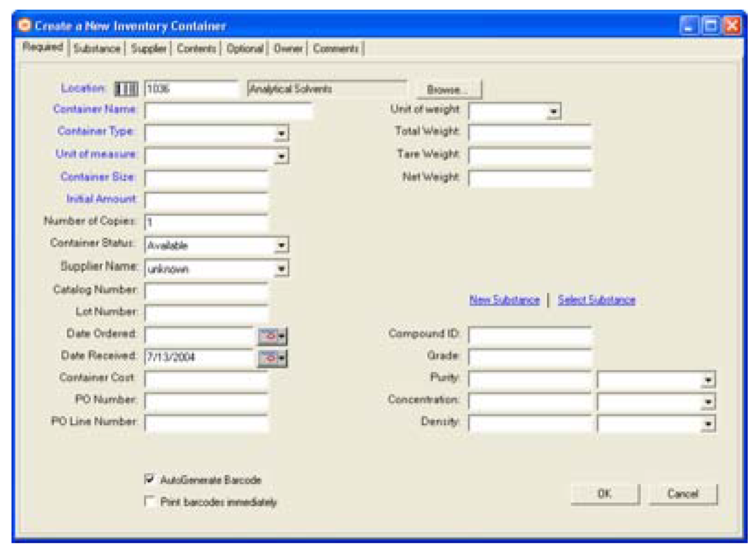
Task: Open the Comments tab
Action: click(336, 49)
